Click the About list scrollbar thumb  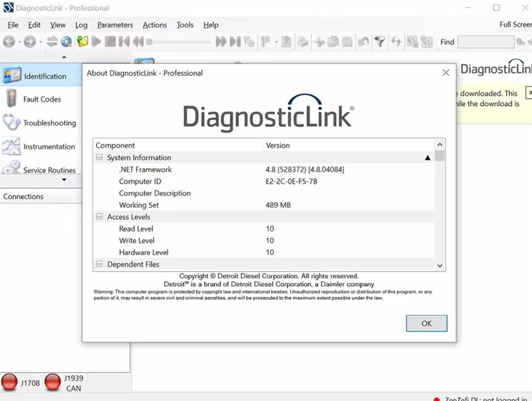tap(440, 156)
